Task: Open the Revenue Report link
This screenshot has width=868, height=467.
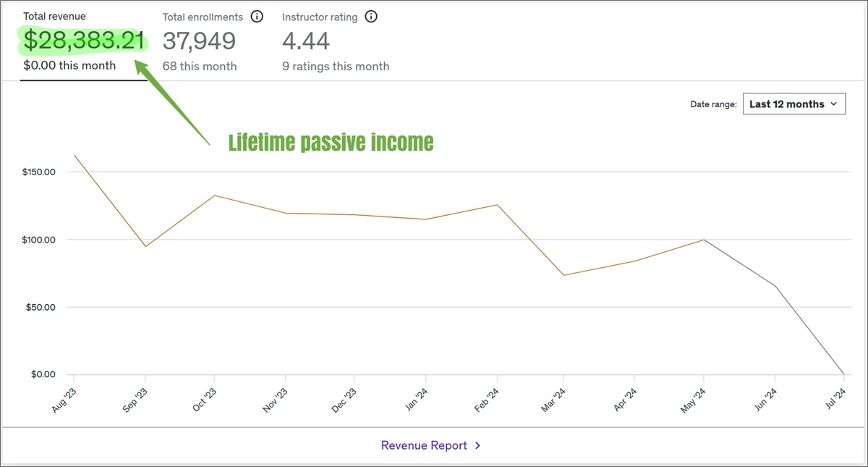Action: click(x=424, y=445)
